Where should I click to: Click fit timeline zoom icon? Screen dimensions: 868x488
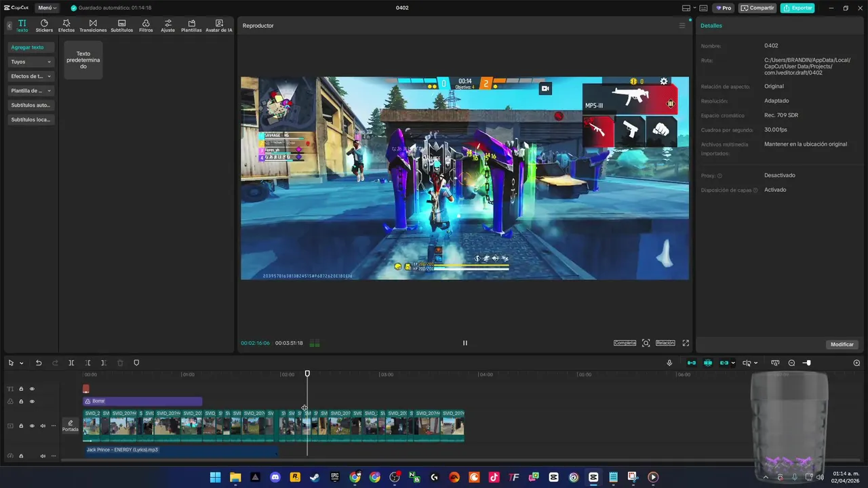coord(775,363)
